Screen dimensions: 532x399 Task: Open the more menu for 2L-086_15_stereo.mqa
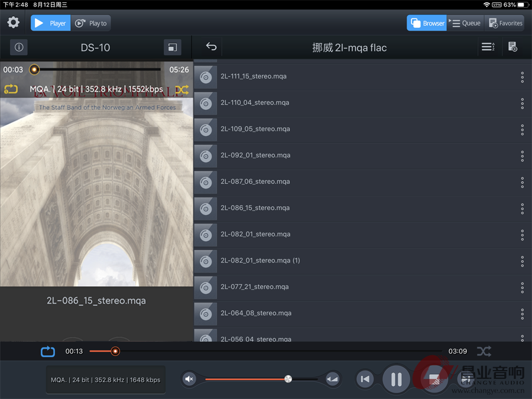(x=522, y=209)
